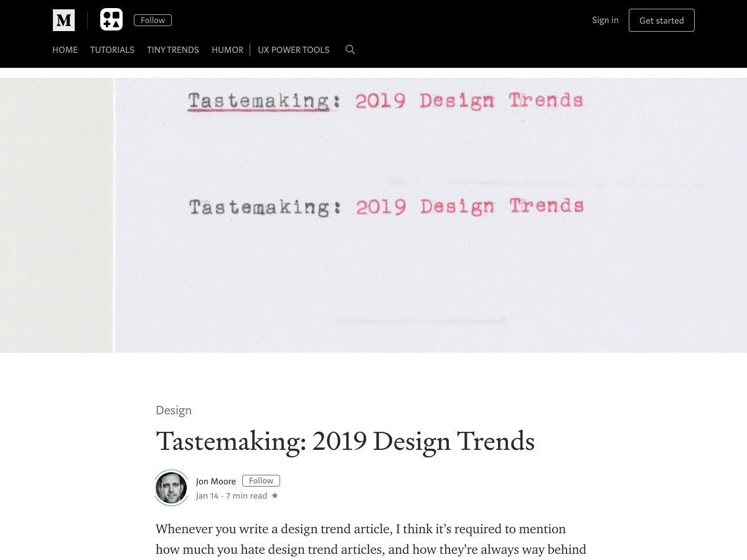Follow author Jon Moore
747x560 pixels.
click(x=261, y=480)
